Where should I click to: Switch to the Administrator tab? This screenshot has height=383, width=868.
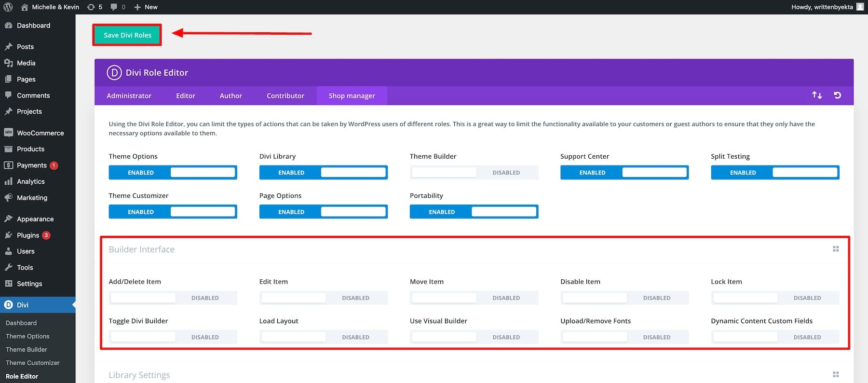[x=129, y=96]
